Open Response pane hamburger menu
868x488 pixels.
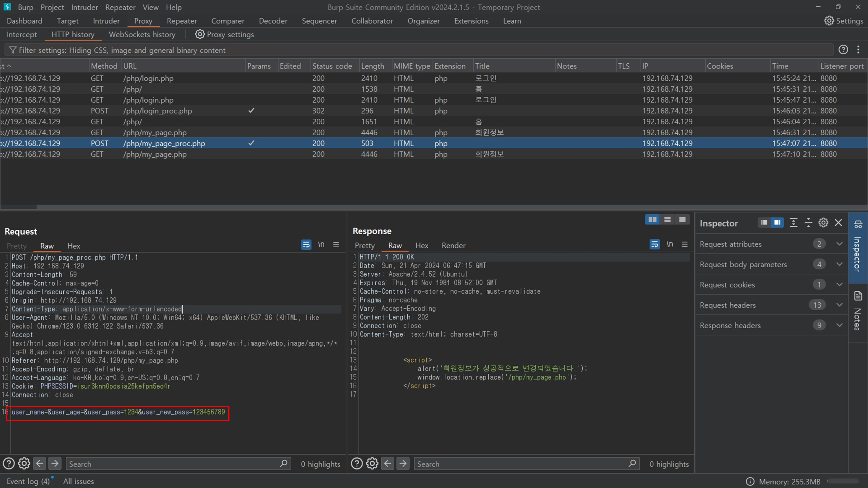tap(684, 244)
